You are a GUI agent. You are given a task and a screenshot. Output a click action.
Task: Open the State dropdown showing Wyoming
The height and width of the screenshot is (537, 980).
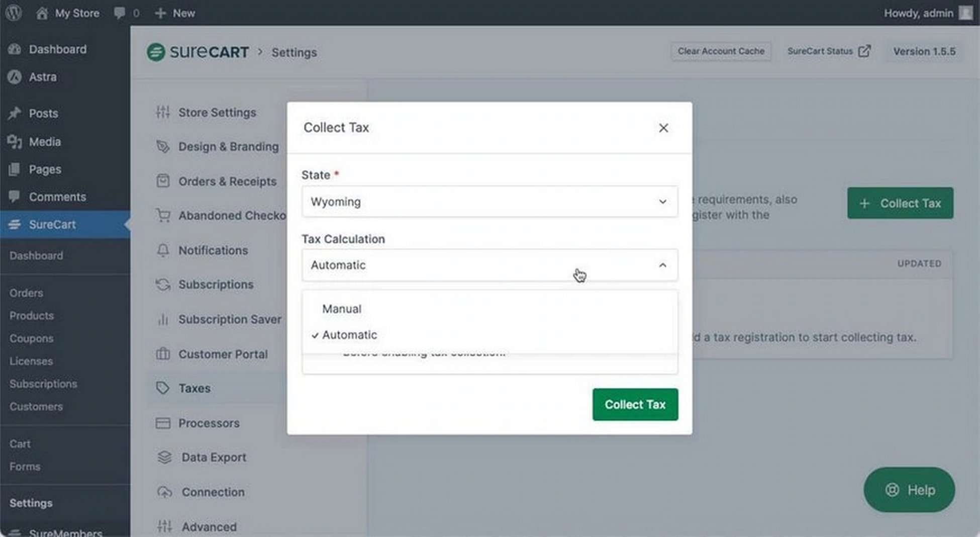[489, 202]
